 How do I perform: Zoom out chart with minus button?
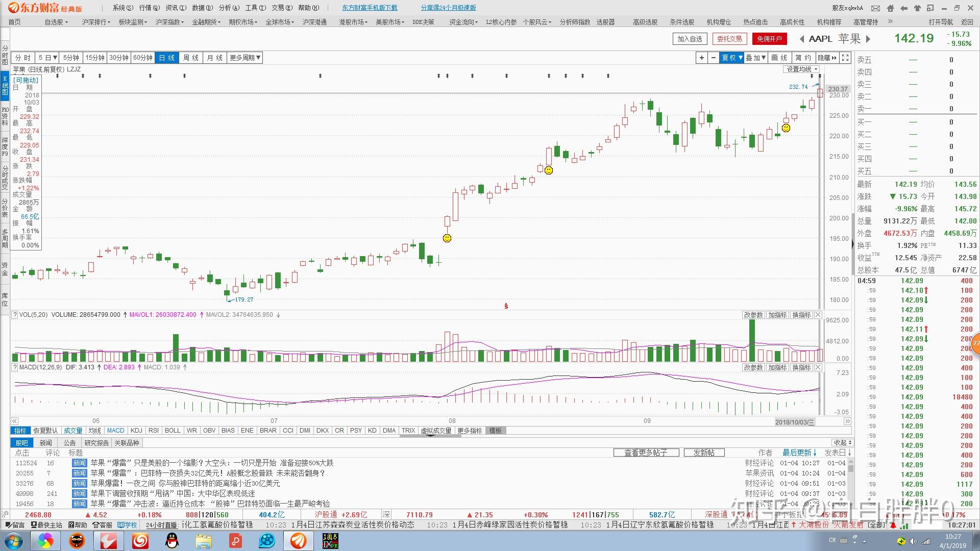pos(714,58)
